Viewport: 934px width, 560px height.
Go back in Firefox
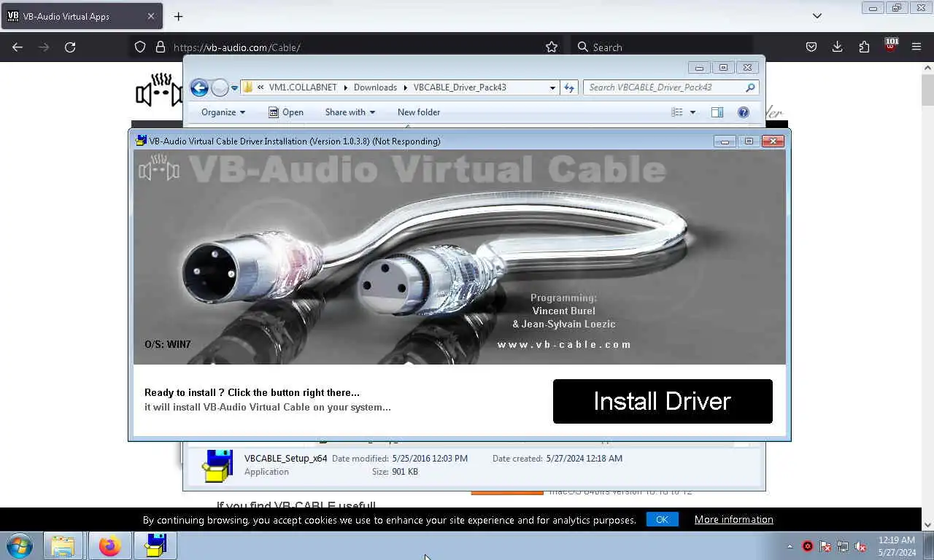[x=18, y=47]
